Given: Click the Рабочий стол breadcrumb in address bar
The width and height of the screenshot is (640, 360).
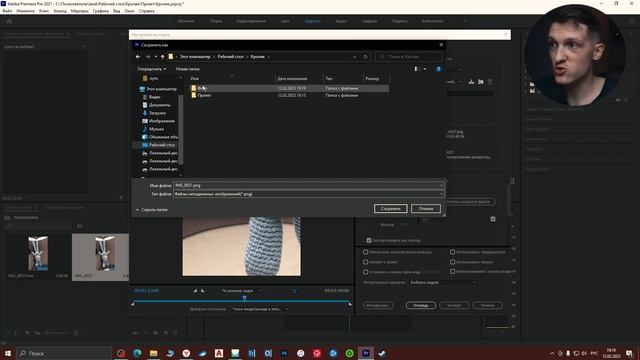Looking at the screenshot, I should point(231,57).
